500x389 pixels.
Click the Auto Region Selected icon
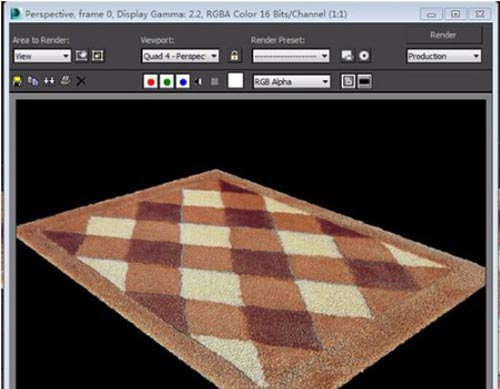(98, 56)
